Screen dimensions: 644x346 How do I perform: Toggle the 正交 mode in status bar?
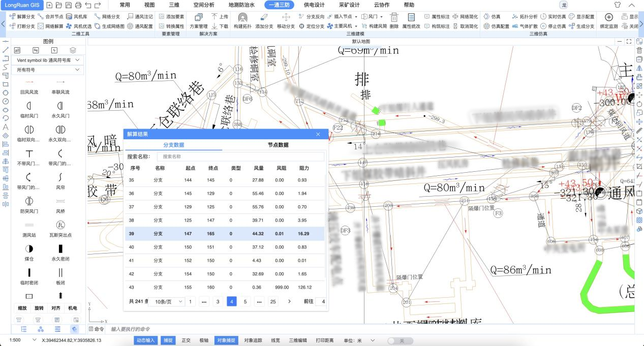pos(186,340)
